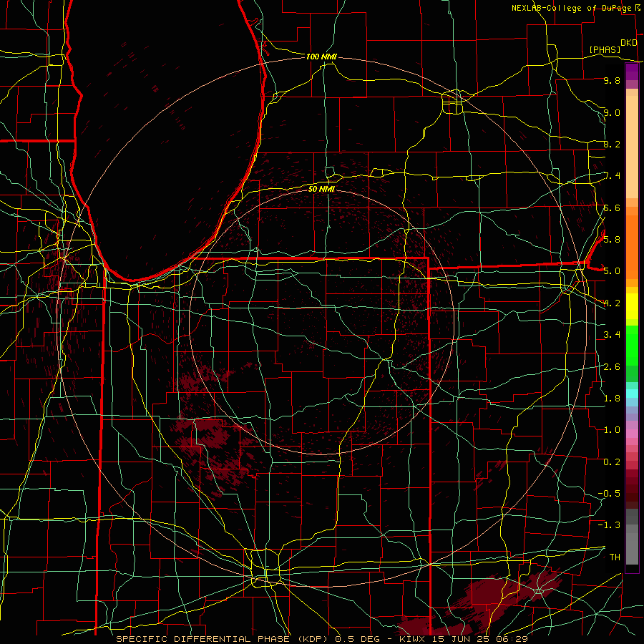Click the 50 NMI range ring label

click(321, 189)
